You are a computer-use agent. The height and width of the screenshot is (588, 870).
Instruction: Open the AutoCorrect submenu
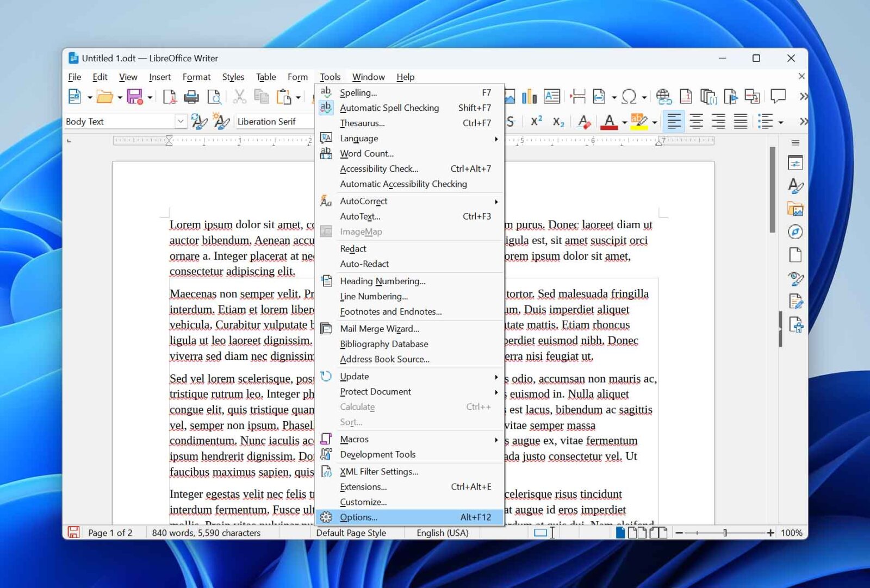click(363, 201)
